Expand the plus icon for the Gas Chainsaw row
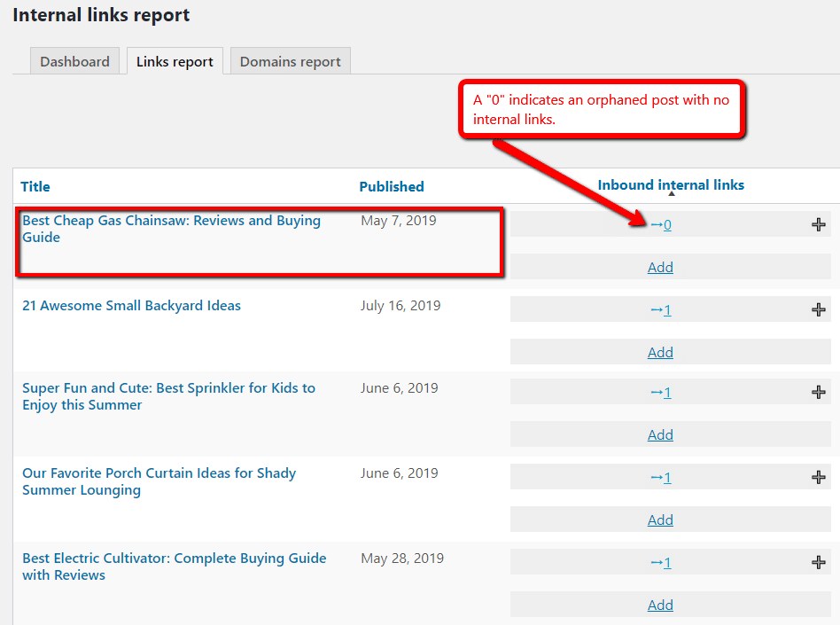This screenshot has width=840, height=625. 818,224
